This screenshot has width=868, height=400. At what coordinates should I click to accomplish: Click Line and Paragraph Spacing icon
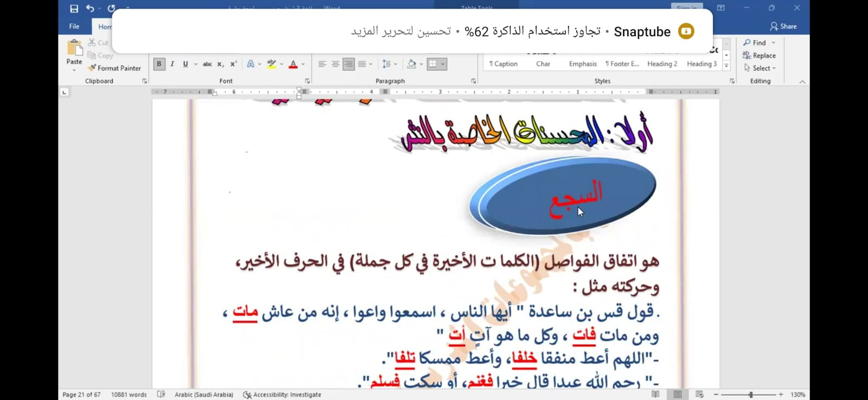coord(386,64)
